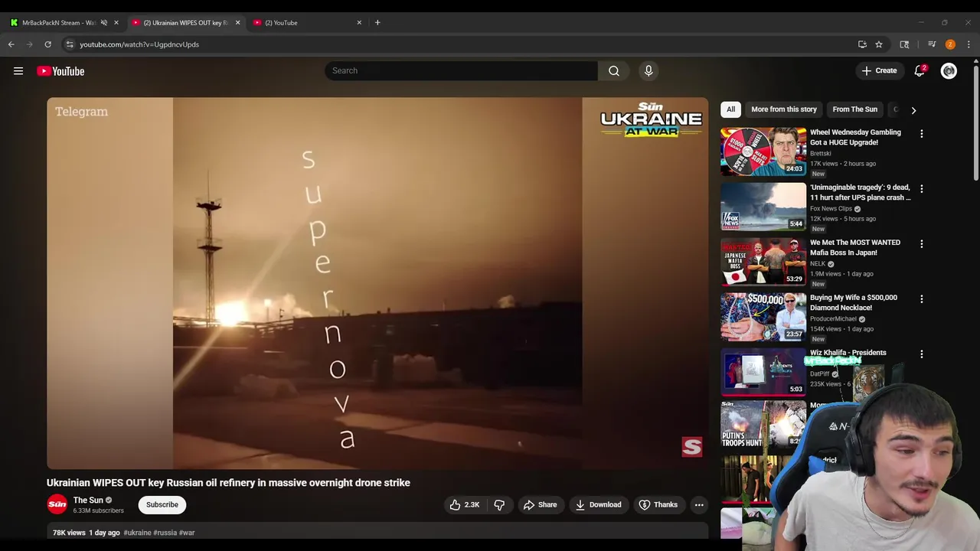Go to YouTube home via logo
980x551 pixels.
tap(60, 71)
